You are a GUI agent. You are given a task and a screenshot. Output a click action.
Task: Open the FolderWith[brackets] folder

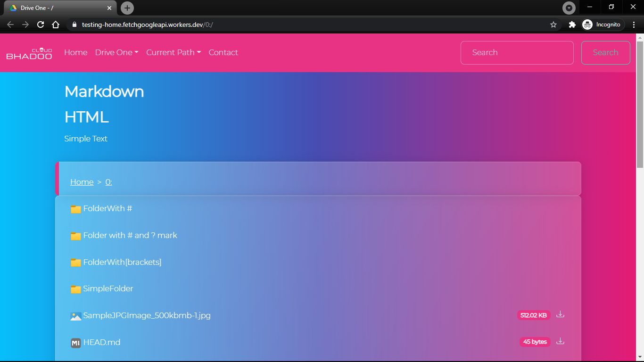click(x=122, y=262)
